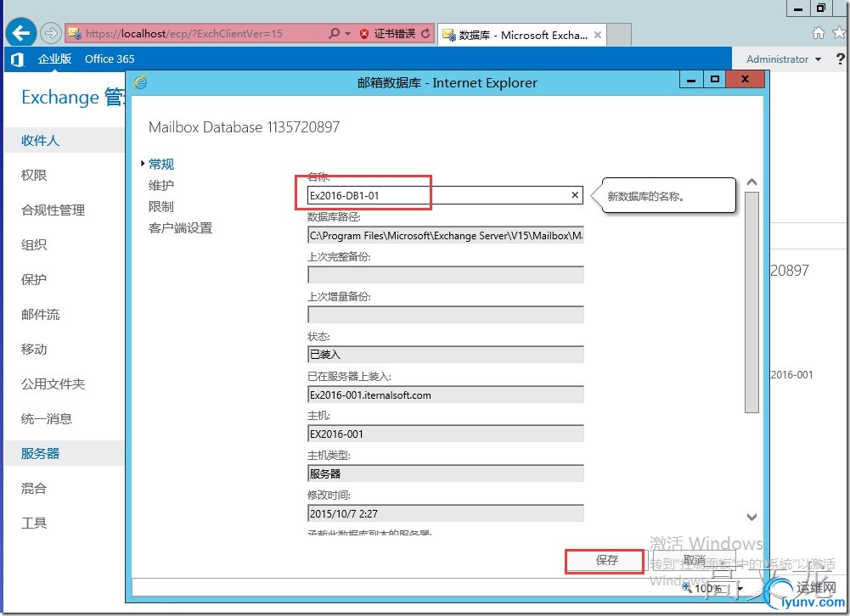
Task: Click the 证书错误 warning text
Action: pyautogui.click(x=394, y=34)
